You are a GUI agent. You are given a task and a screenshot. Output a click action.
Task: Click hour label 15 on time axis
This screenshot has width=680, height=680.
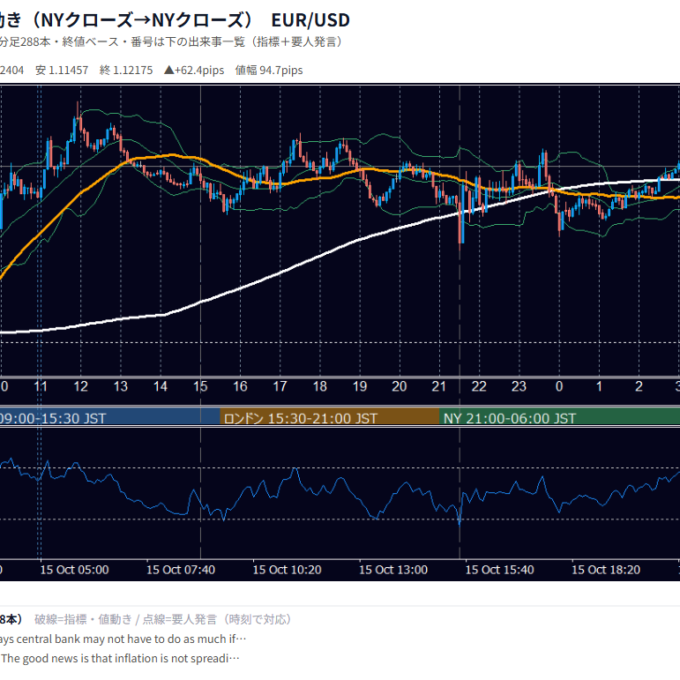200,386
